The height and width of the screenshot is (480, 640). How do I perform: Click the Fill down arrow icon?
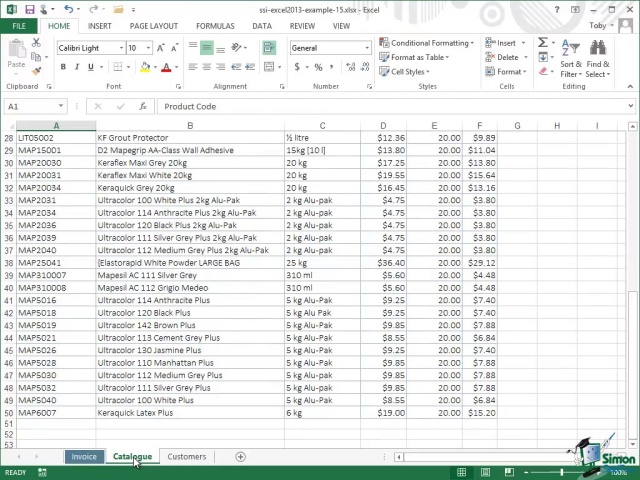[543, 57]
